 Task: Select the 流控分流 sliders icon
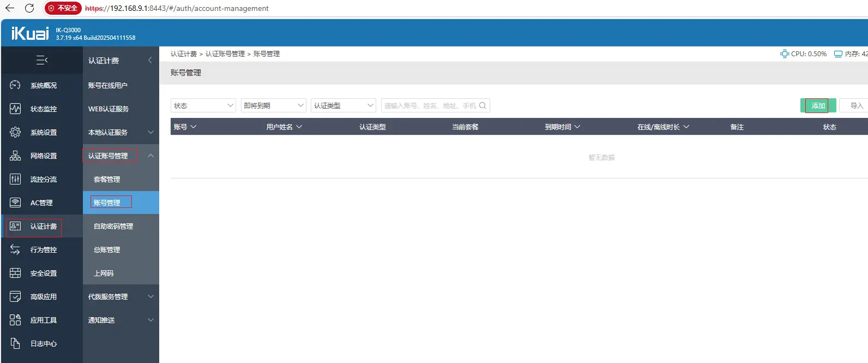15,179
